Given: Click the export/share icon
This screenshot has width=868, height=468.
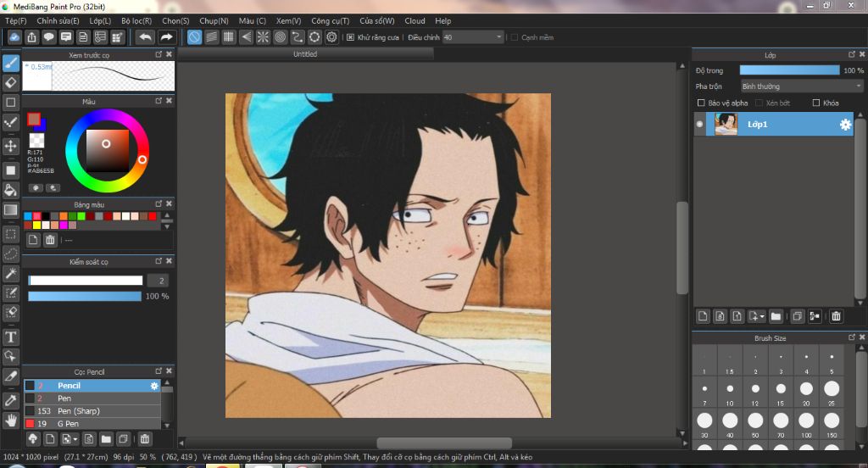Looking at the screenshot, I should point(31,37).
